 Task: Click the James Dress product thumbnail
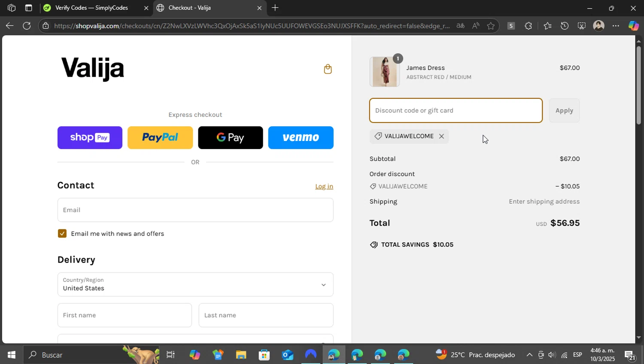click(x=385, y=72)
